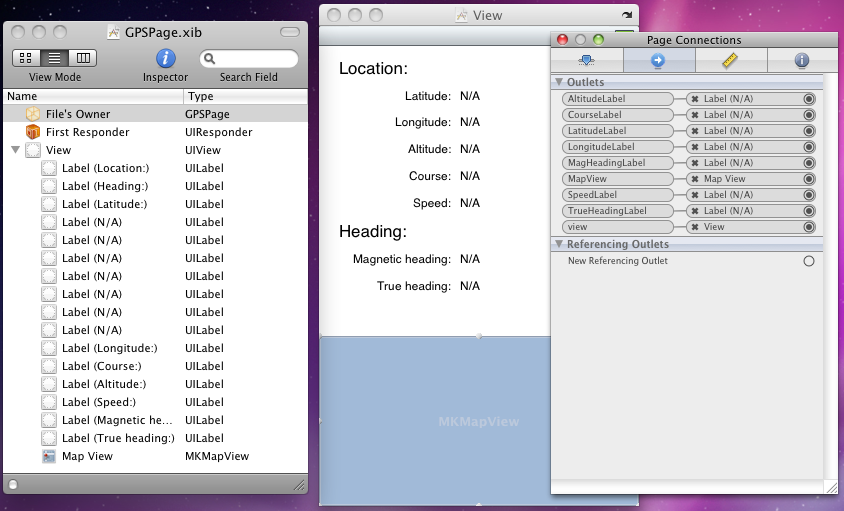
Task: Disconnect the SpeedLabel outlet with its x
Action: (x=695, y=195)
